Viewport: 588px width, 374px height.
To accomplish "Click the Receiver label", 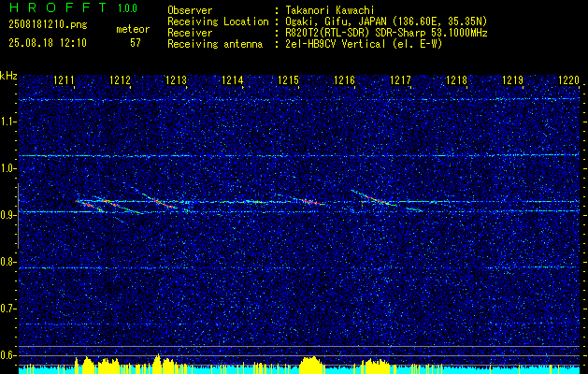I will pos(190,33).
